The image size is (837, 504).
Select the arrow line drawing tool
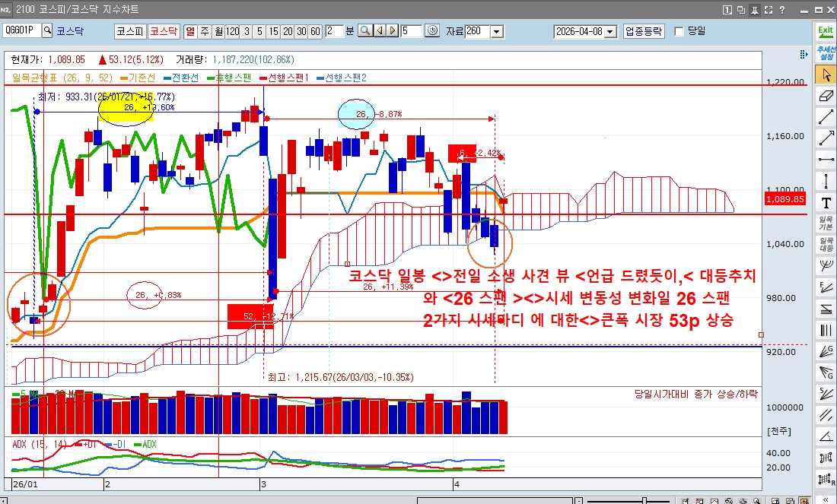click(x=826, y=138)
